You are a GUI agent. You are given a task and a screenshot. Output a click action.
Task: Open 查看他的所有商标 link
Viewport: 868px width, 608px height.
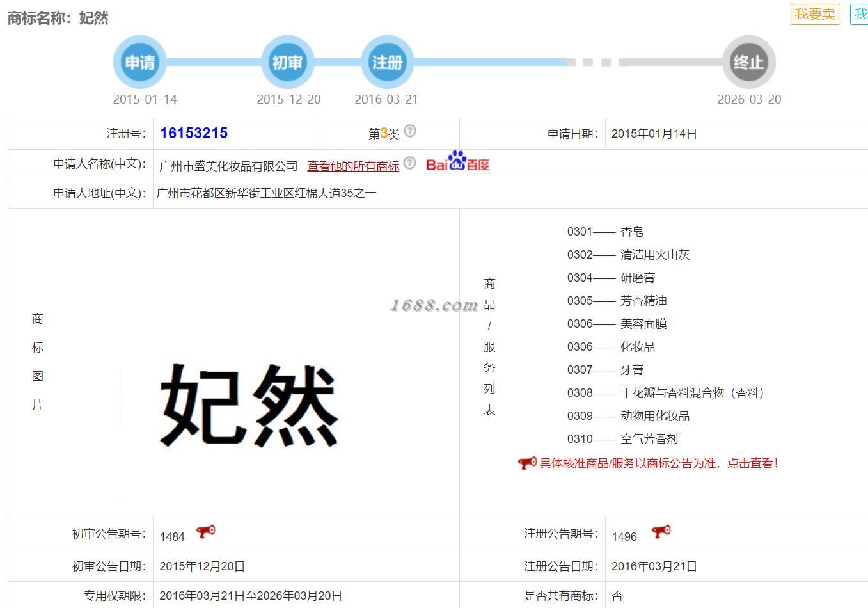(x=353, y=166)
